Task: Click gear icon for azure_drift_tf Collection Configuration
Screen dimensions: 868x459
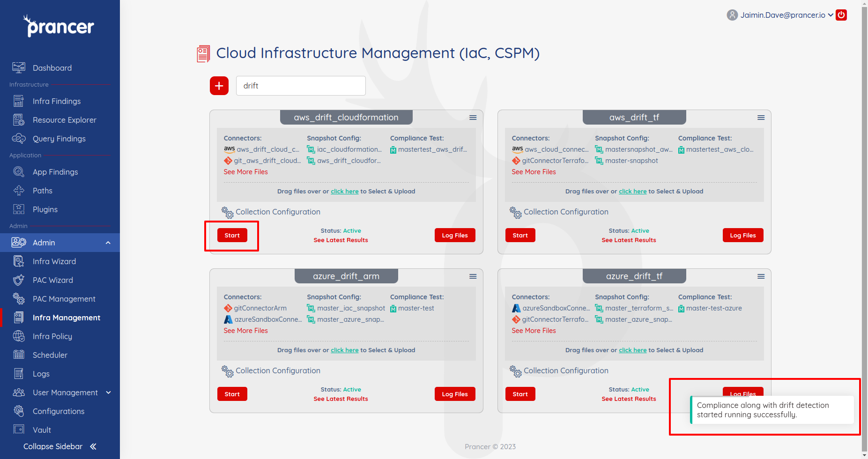Action: coord(516,371)
